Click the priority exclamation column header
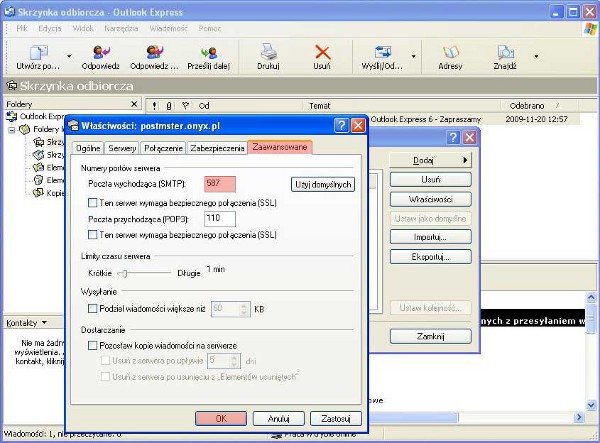600x443 pixels. point(154,106)
